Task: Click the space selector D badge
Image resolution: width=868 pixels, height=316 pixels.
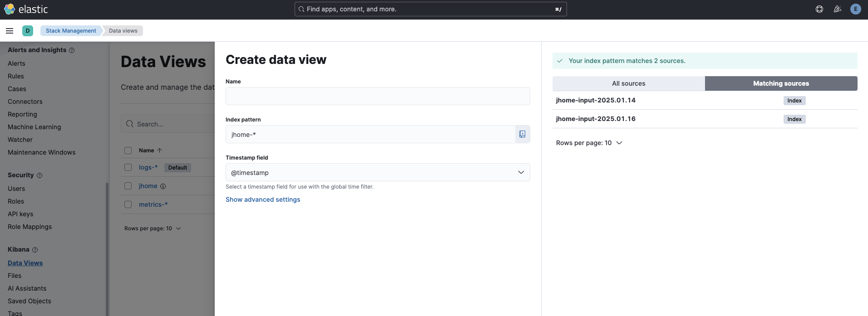Action: pyautogui.click(x=28, y=31)
